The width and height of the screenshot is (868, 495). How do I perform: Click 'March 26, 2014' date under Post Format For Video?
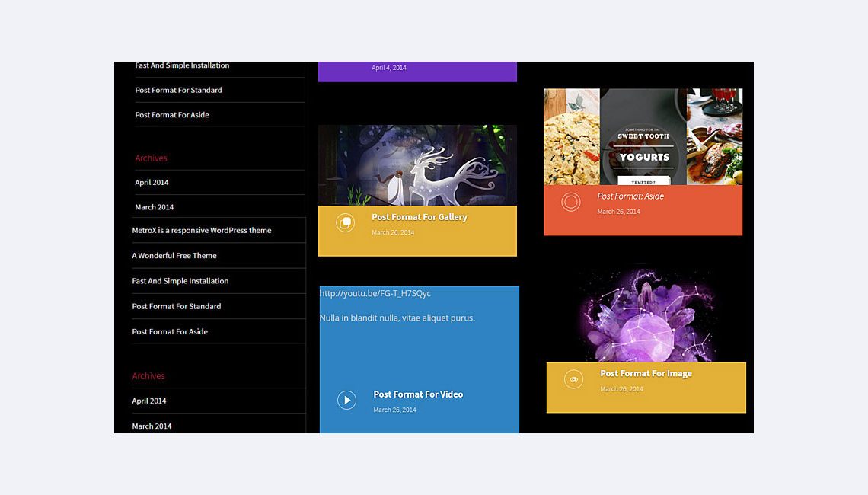point(394,410)
